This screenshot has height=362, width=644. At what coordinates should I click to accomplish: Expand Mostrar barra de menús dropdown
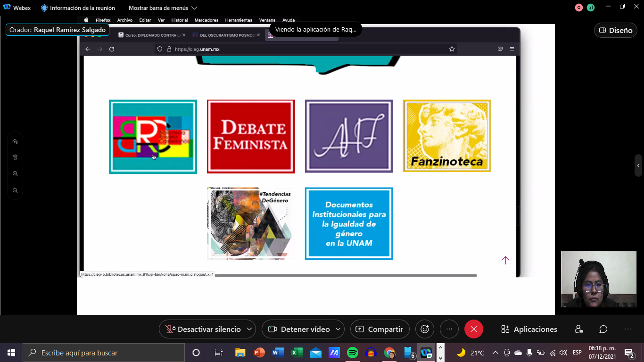163,8
